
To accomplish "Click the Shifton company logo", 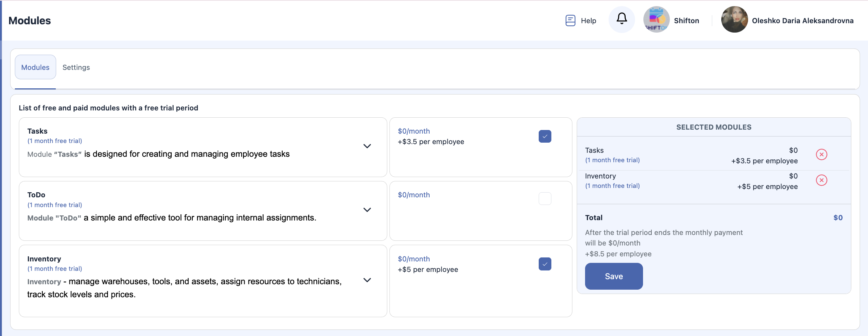I will point(656,20).
